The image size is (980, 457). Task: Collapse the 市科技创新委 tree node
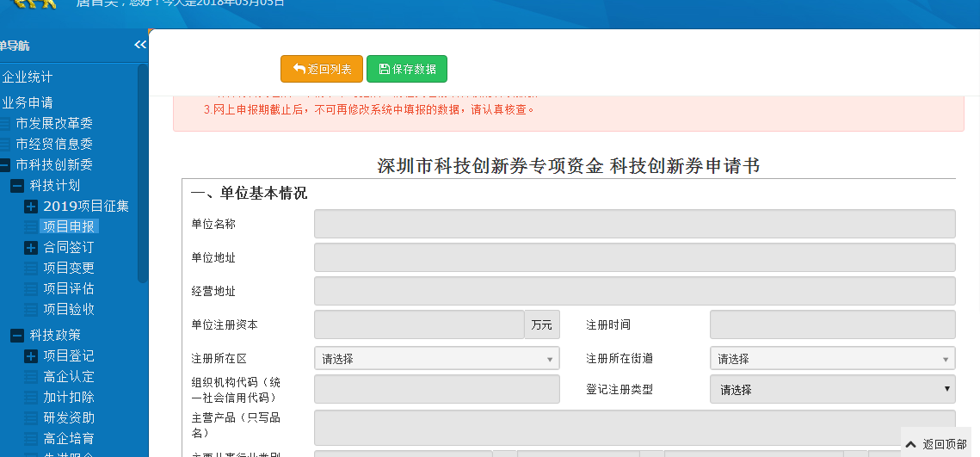point(4,165)
